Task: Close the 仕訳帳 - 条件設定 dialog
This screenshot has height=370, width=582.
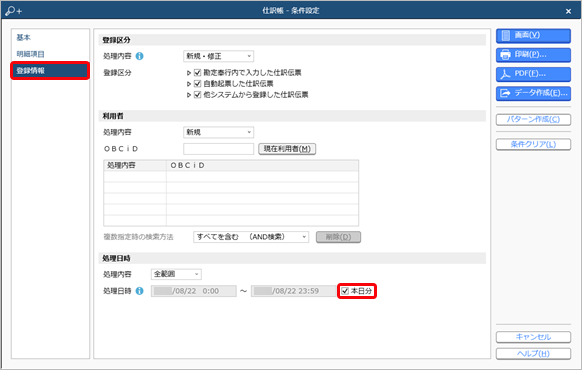Action: point(568,11)
